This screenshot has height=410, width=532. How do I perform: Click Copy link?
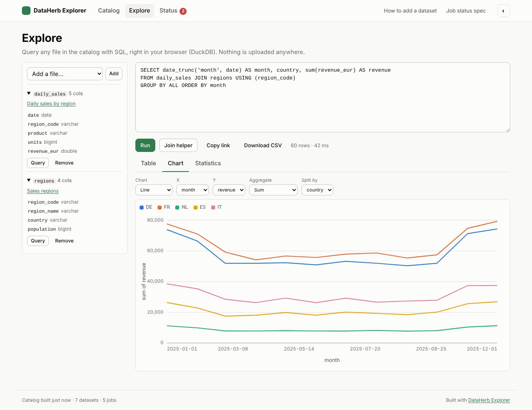click(218, 145)
